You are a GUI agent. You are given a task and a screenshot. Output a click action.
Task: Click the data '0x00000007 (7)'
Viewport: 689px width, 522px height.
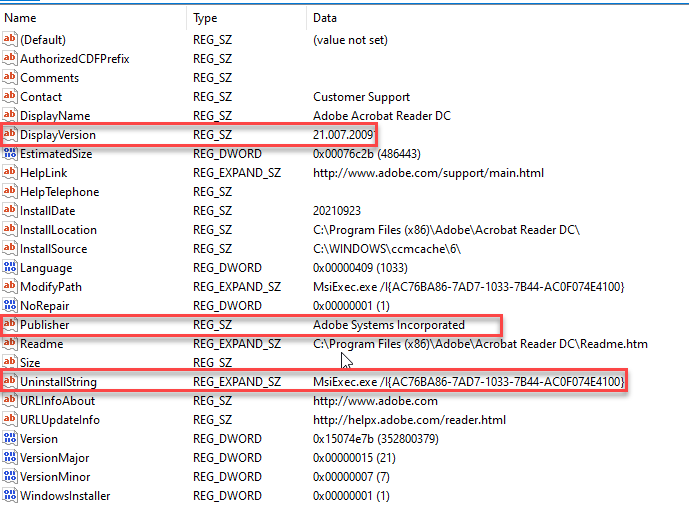click(x=351, y=477)
